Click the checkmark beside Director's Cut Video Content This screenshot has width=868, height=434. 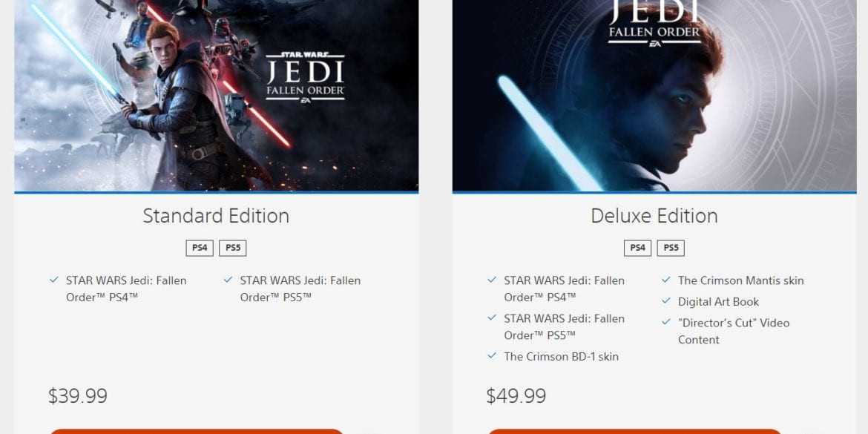(666, 322)
